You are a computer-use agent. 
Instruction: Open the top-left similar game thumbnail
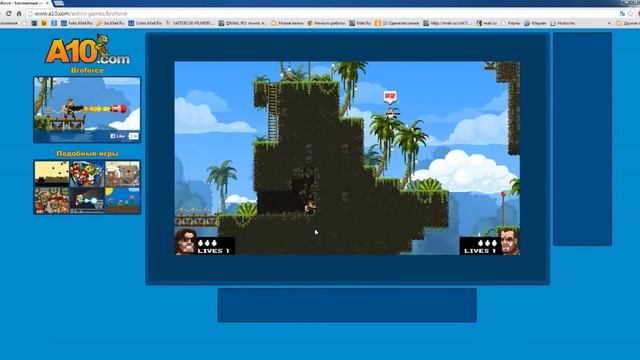tap(51, 174)
